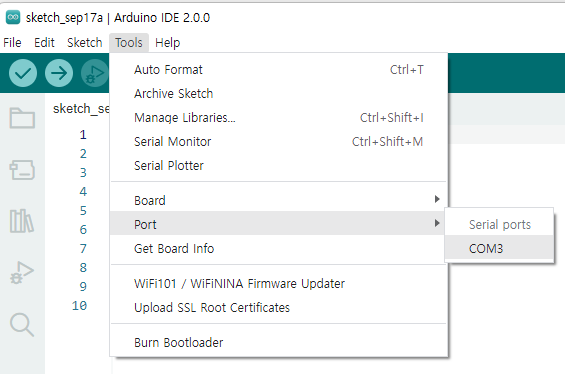Open the Debug sidebar panel icon
The width and height of the screenshot is (565, 374).
22,273
